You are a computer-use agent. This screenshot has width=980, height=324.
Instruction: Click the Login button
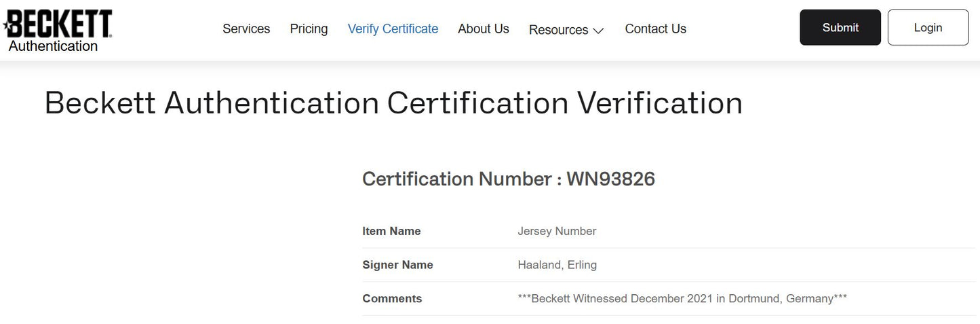tap(928, 28)
